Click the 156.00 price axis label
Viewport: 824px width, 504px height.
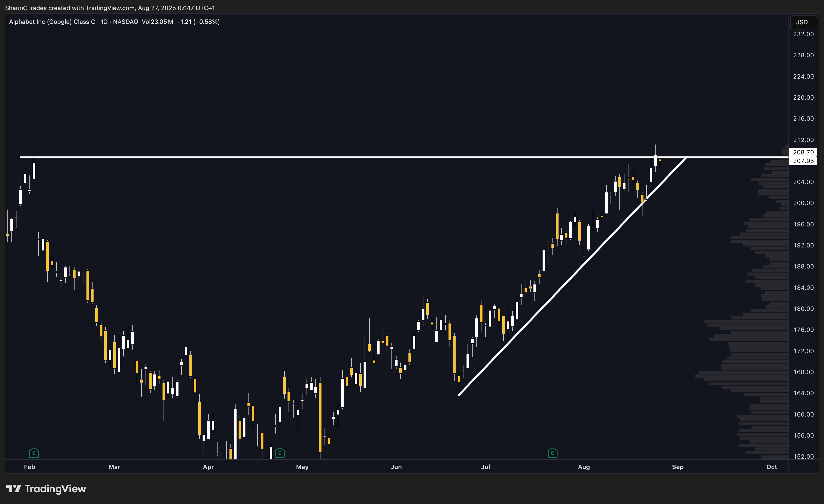(804, 436)
